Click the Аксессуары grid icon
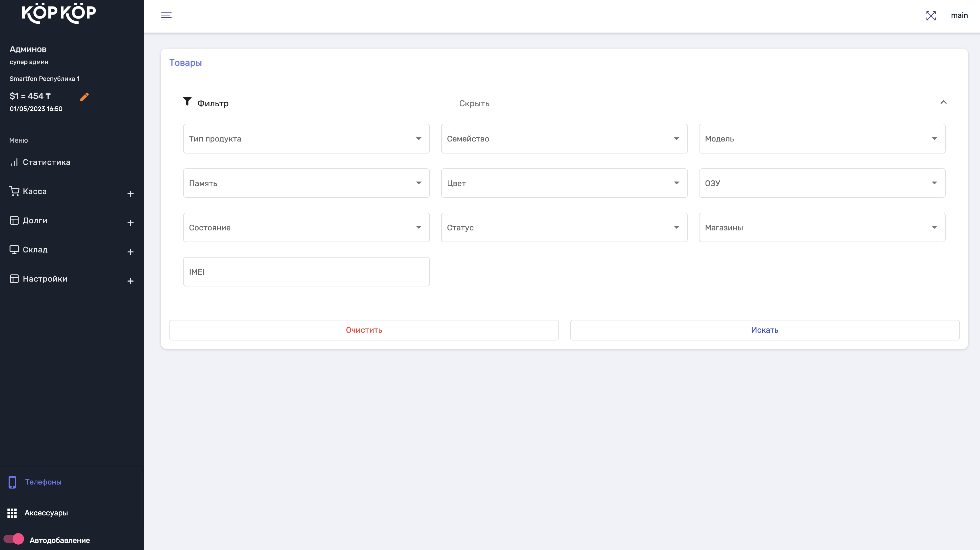980x550 pixels. click(x=12, y=513)
